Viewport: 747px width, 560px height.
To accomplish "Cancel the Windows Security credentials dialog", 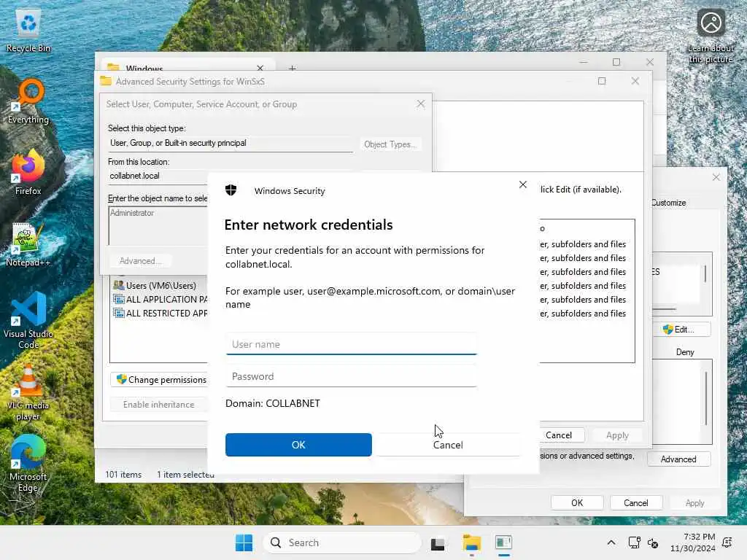I will pyautogui.click(x=448, y=445).
